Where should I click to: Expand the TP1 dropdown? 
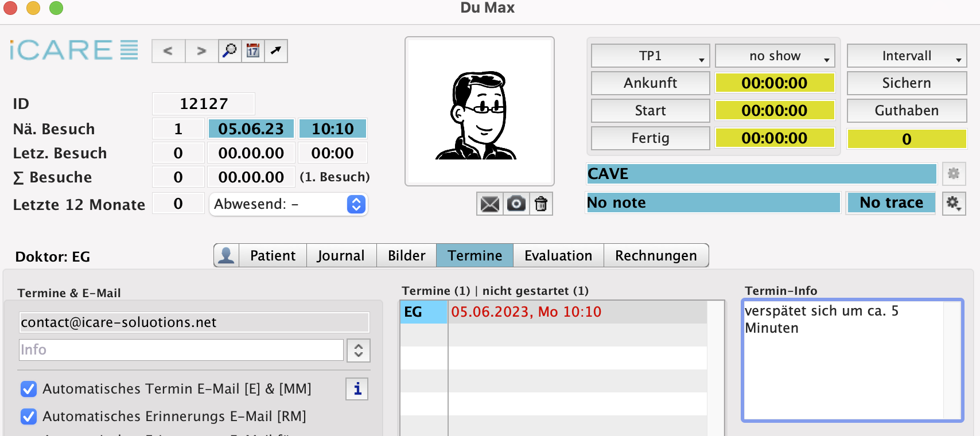click(650, 56)
